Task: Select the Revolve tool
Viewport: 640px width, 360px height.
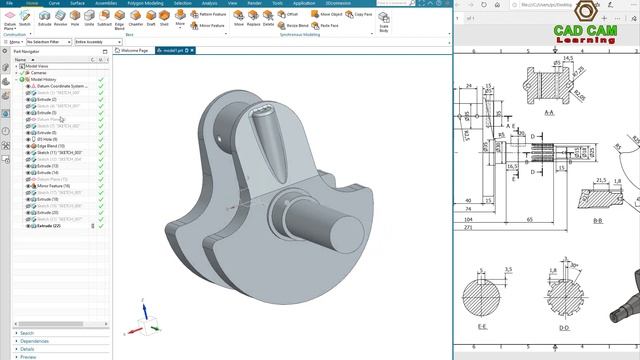Action: tap(60, 18)
